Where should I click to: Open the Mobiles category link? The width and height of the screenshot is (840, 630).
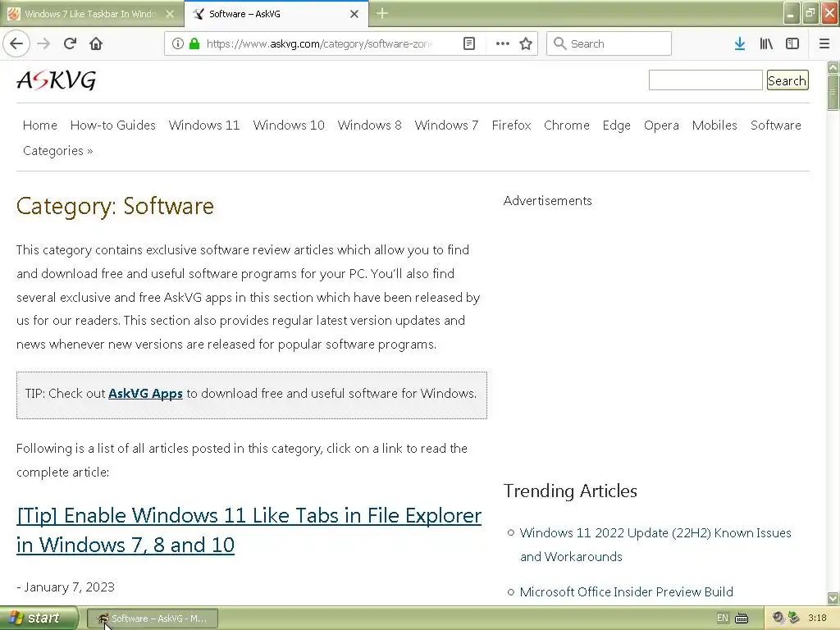pyautogui.click(x=714, y=125)
